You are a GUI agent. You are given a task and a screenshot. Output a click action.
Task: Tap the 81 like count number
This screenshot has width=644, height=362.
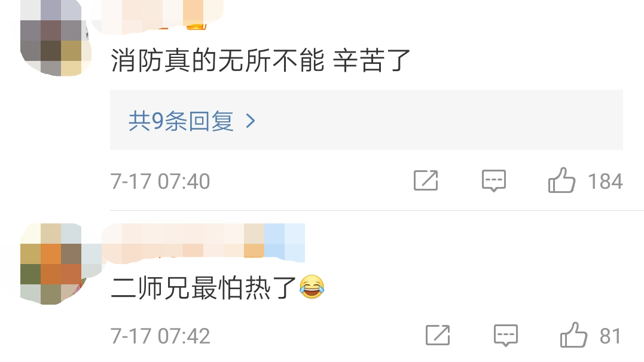(x=611, y=336)
